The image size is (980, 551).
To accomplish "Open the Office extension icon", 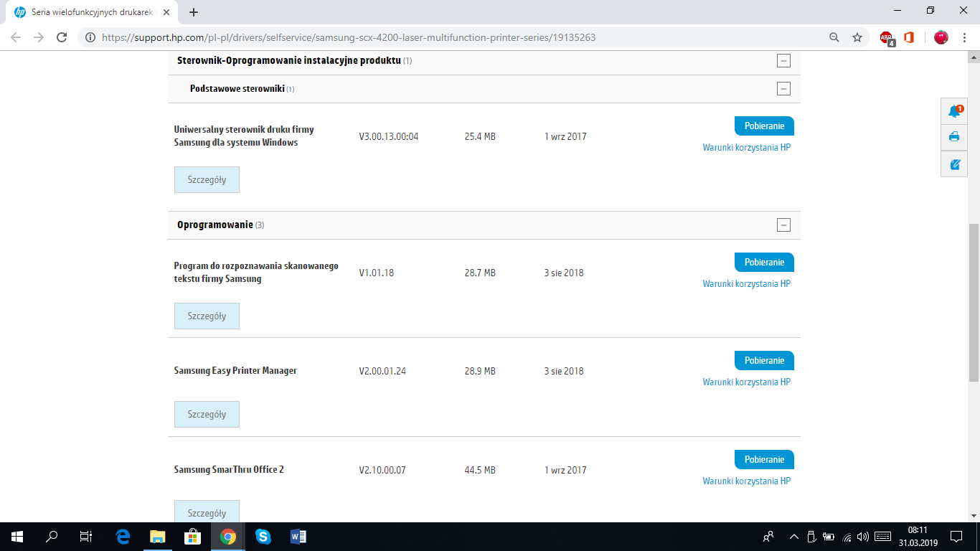I will tap(909, 37).
